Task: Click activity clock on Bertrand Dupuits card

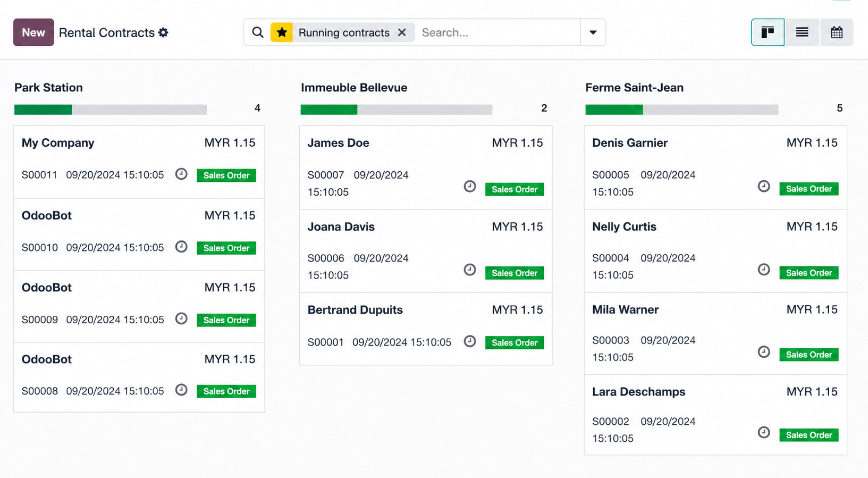Action: pyautogui.click(x=469, y=341)
